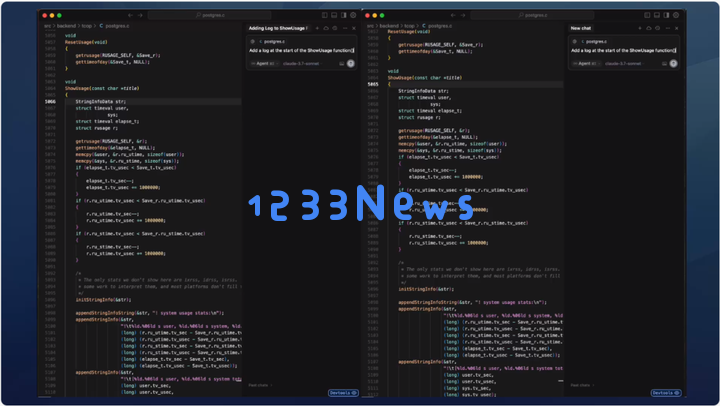Click line number 5066 in left editor
The image size is (720, 406).
[x=50, y=102]
